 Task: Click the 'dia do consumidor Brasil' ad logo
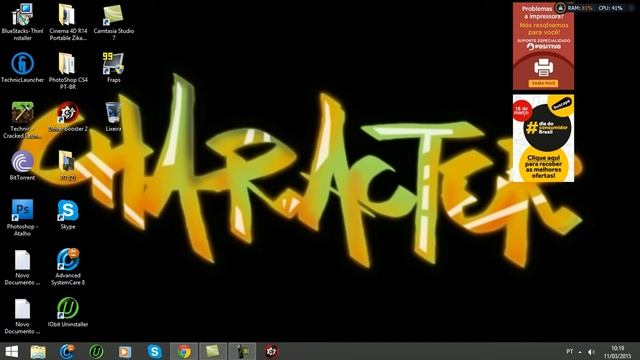[x=547, y=128]
